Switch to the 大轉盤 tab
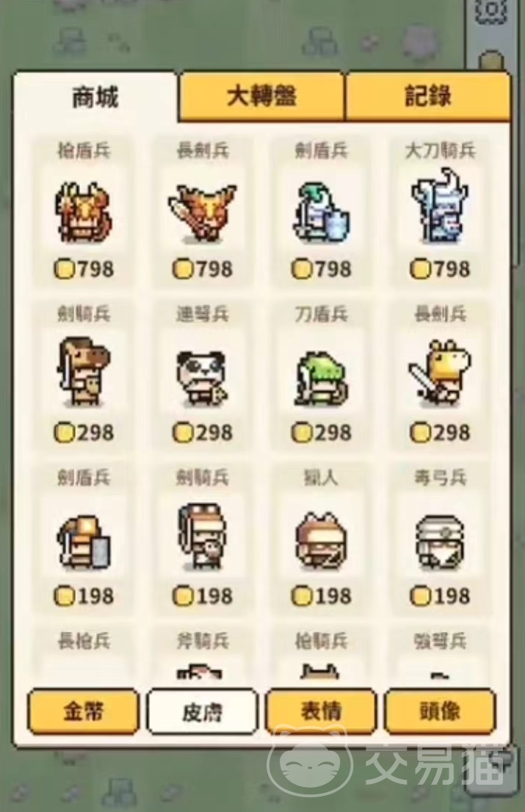The height and width of the screenshot is (812, 525). pos(261,96)
